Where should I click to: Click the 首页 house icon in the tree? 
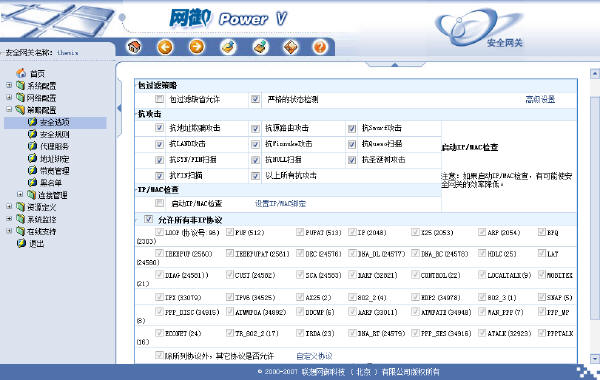point(21,73)
